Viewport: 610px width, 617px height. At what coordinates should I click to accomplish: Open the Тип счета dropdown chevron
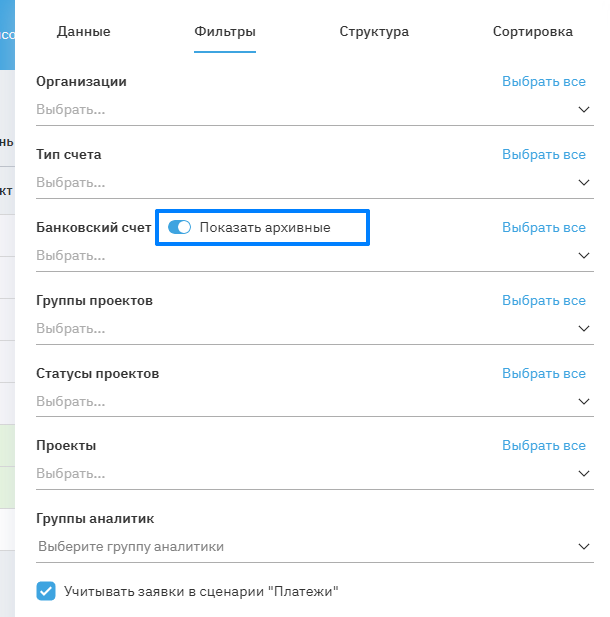[x=584, y=183]
